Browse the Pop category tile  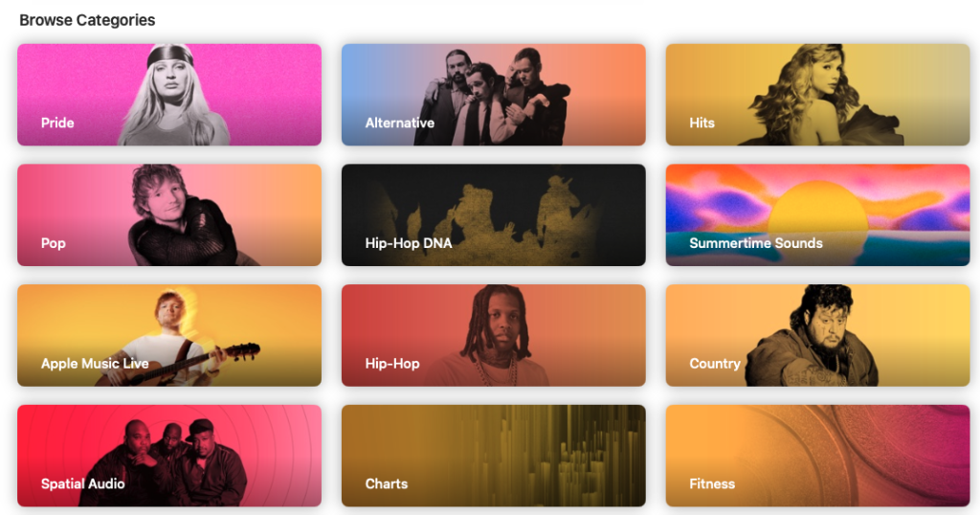[169, 215]
